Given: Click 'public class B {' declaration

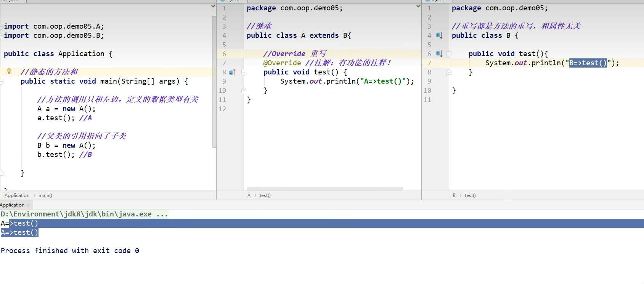Looking at the screenshot, I should [x=485, y=35].
